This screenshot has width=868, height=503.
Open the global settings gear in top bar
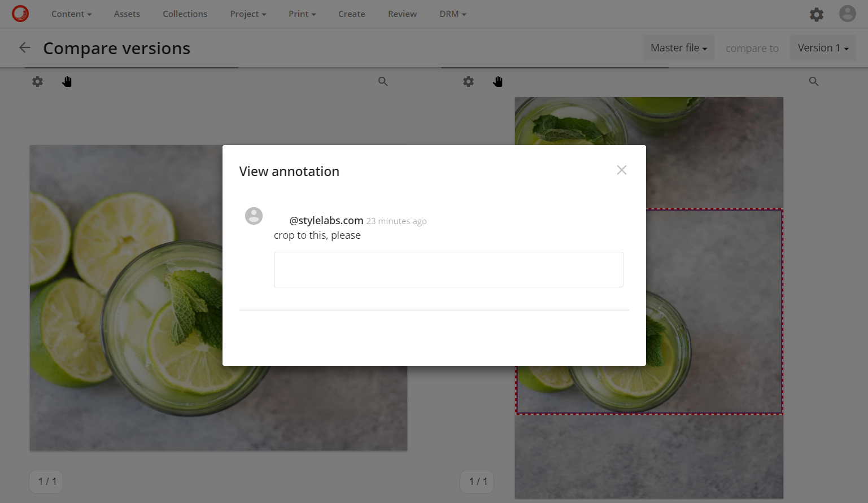pos(816,14)
